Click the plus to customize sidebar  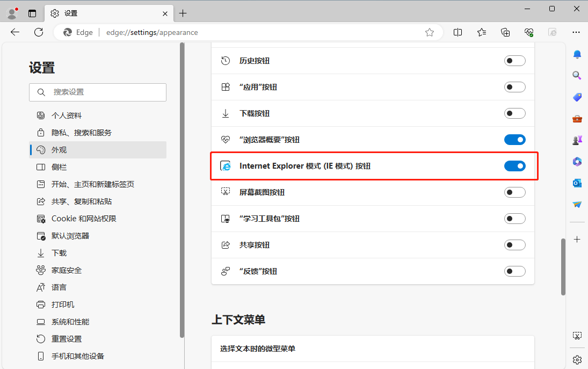click(577, 239)
